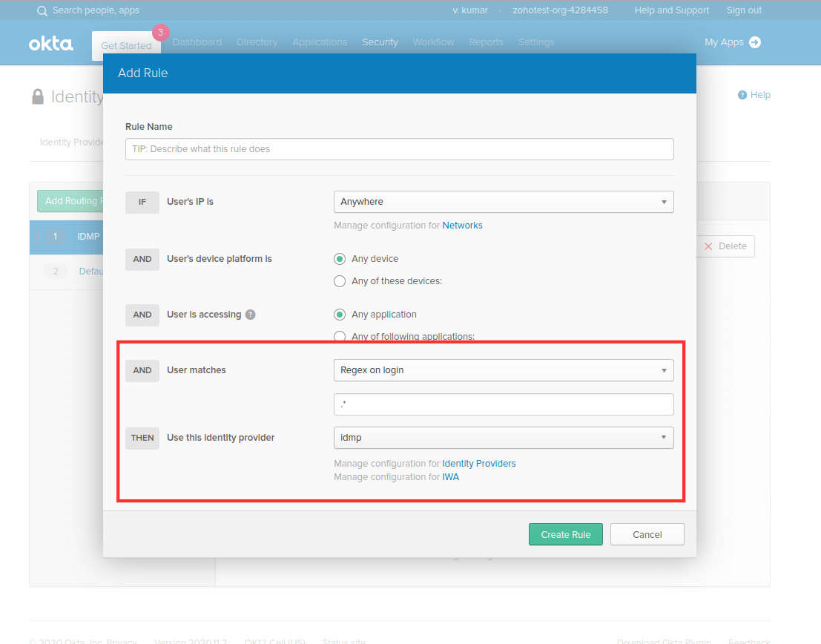Open the Reports menu

click(x=486, y=42)
